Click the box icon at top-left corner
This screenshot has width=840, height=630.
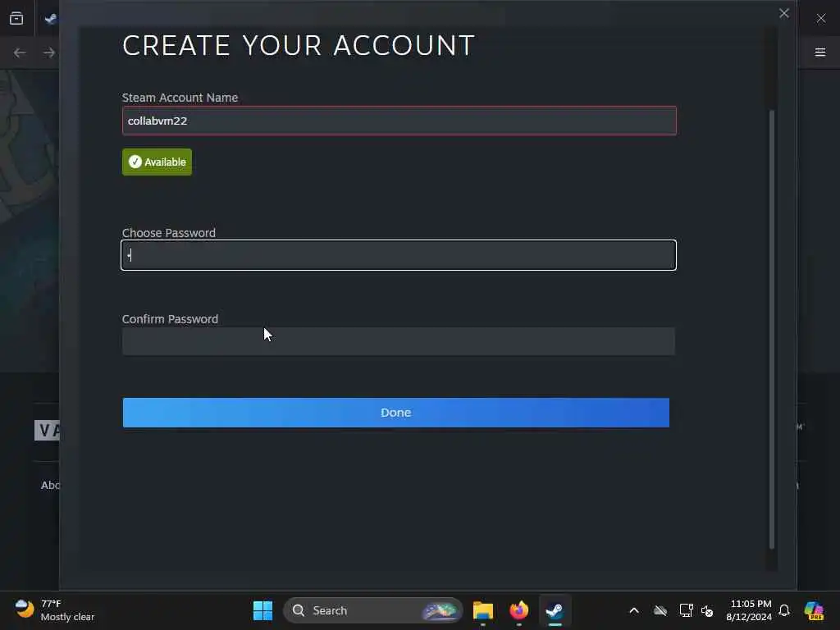tap(16, 19)
